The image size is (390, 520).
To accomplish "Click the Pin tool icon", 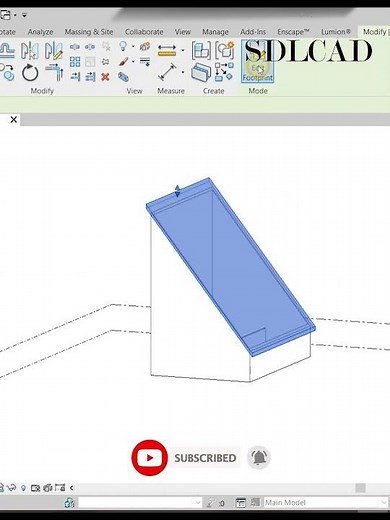I will pyautogui.click(x=106, y=62).
